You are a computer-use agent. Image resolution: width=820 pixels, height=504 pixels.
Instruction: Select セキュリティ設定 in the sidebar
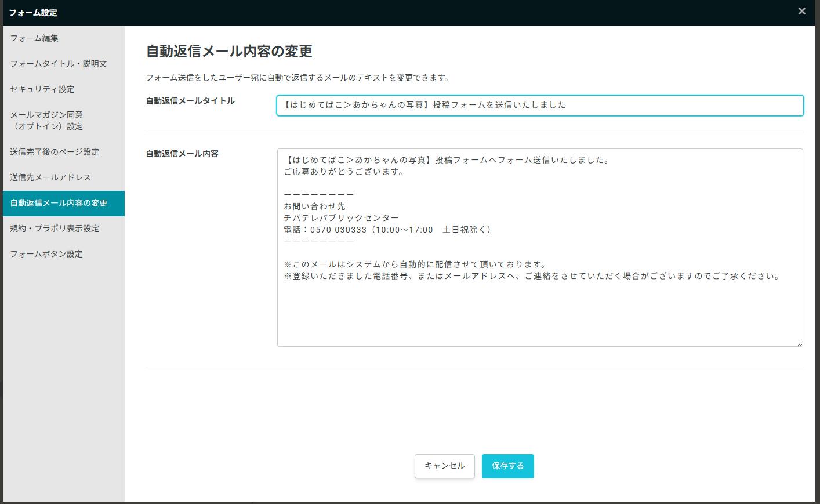tap(42, 89)
